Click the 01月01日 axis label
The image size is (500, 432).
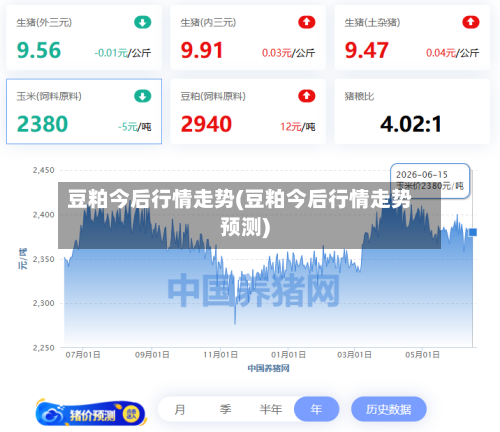[288, 355]
